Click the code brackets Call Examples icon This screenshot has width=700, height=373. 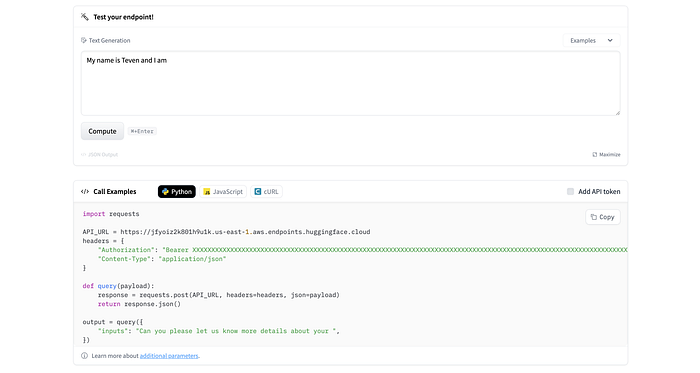[x=85, y=191]
